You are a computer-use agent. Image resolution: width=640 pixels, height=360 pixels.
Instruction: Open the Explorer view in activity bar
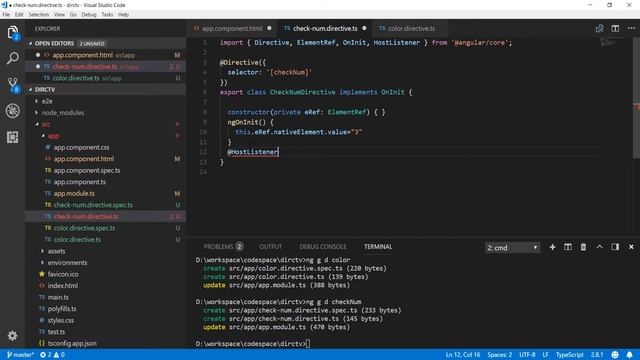click(13, 33)
